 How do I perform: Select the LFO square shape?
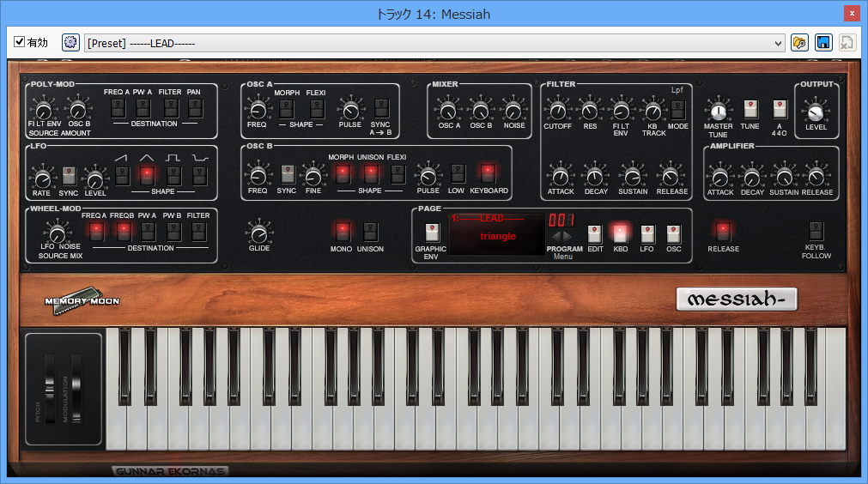coord(173,175)
